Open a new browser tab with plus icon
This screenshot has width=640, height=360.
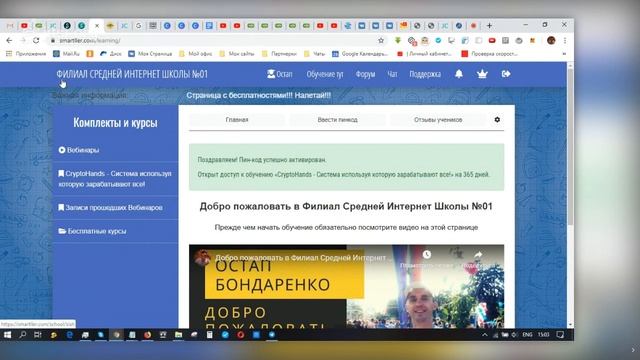pyautogui.click(x=489, y=26)
